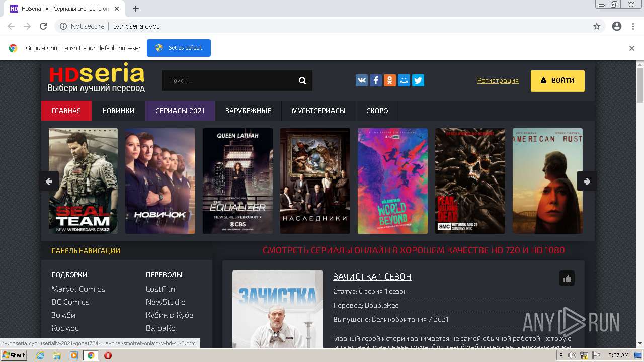644x362 pixels.
Task: Open the Facebook social icon
Action: coord(376,80)
